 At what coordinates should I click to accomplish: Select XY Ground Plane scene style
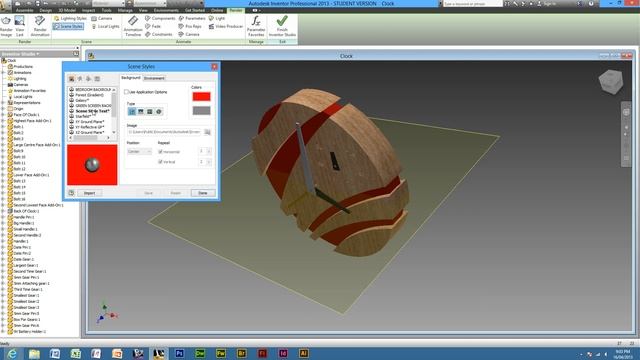click(89, 122)
